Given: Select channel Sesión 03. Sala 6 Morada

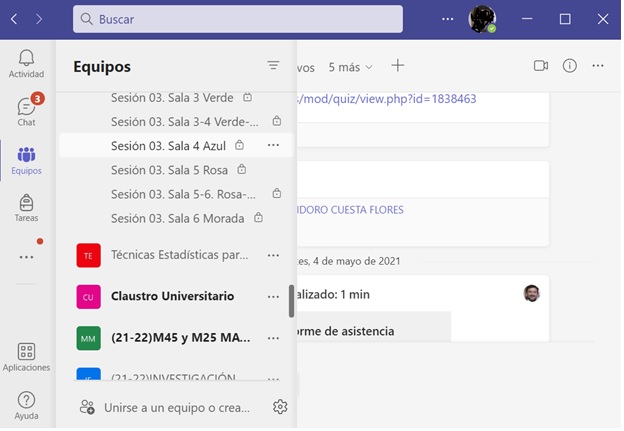Looking at the screenshot, I should click(x=178, y=217).
